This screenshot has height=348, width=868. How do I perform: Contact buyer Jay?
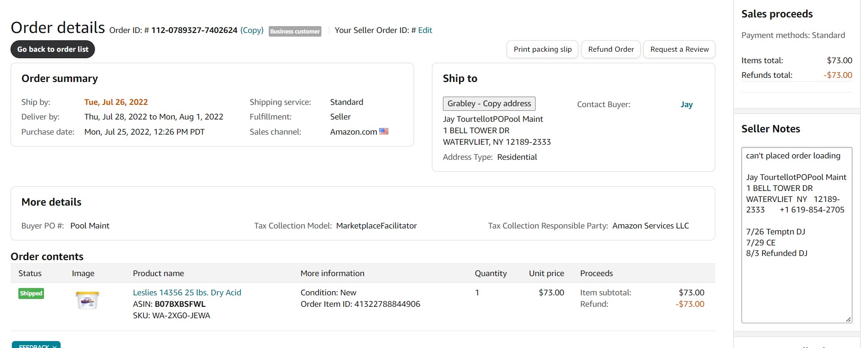(x=686, y=104)
